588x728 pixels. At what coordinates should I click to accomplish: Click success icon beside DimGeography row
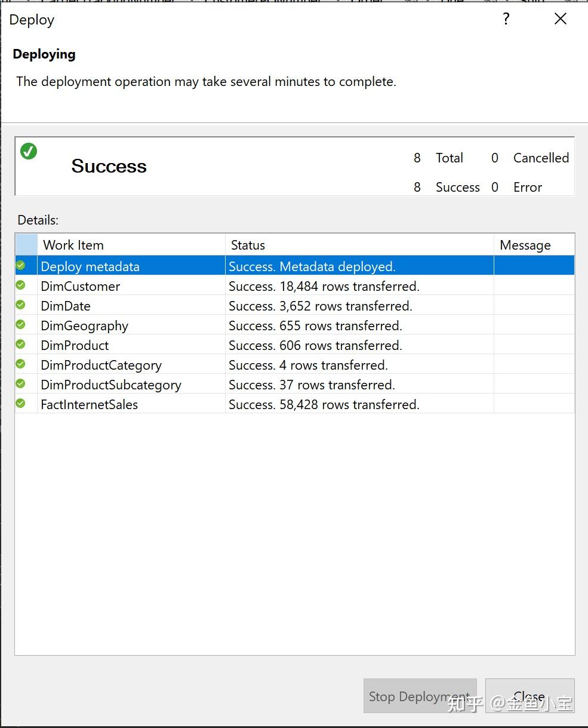[20, 324]
